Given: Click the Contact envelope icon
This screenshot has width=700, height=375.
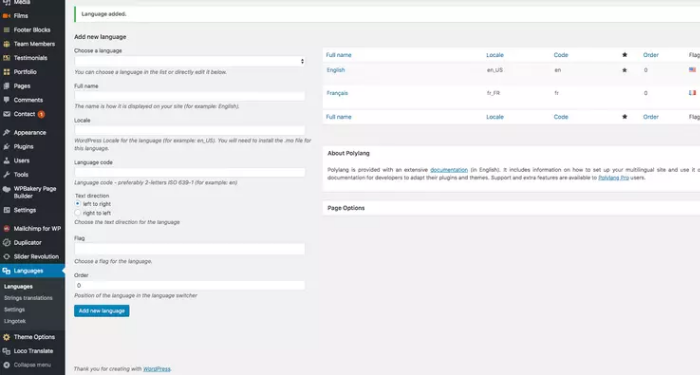Looking at the screenshot, I should (x=6, y=114).
